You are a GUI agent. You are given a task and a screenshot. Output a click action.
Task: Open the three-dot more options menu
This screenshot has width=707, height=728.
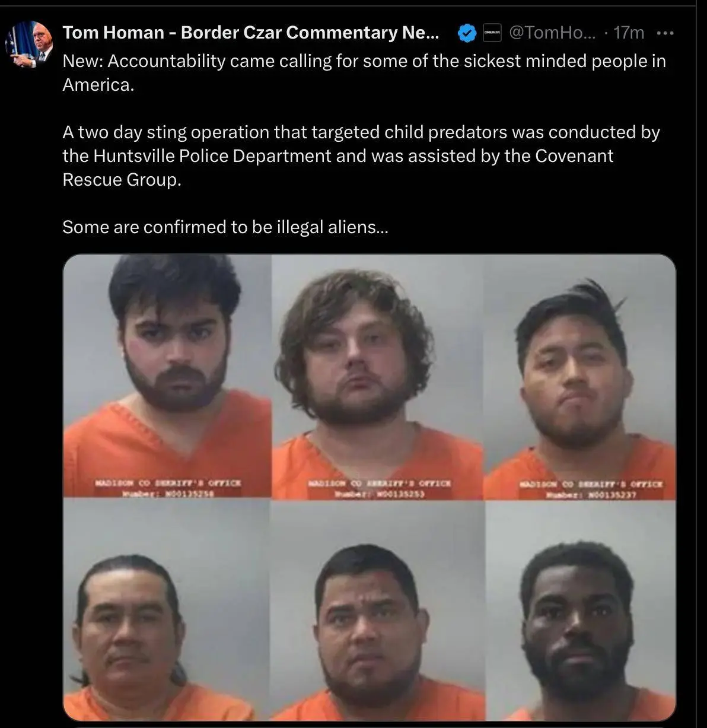point(665,33)
